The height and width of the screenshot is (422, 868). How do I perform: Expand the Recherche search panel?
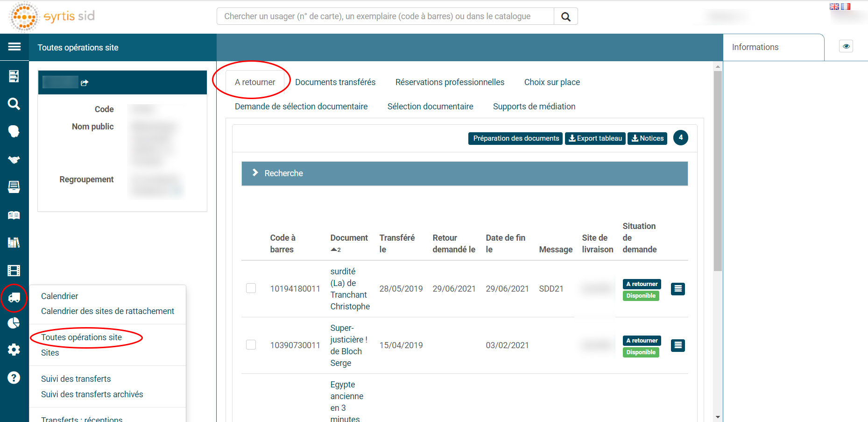coord(465,173)
